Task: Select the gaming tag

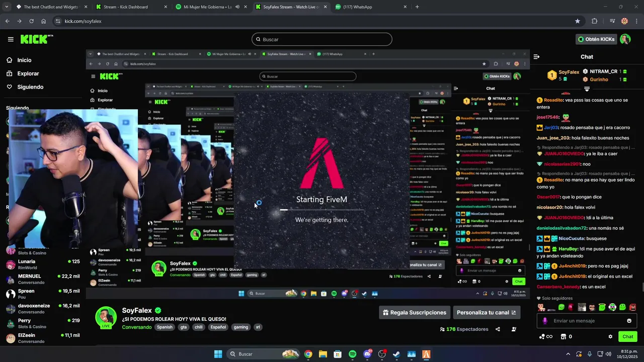Action: 241,327
